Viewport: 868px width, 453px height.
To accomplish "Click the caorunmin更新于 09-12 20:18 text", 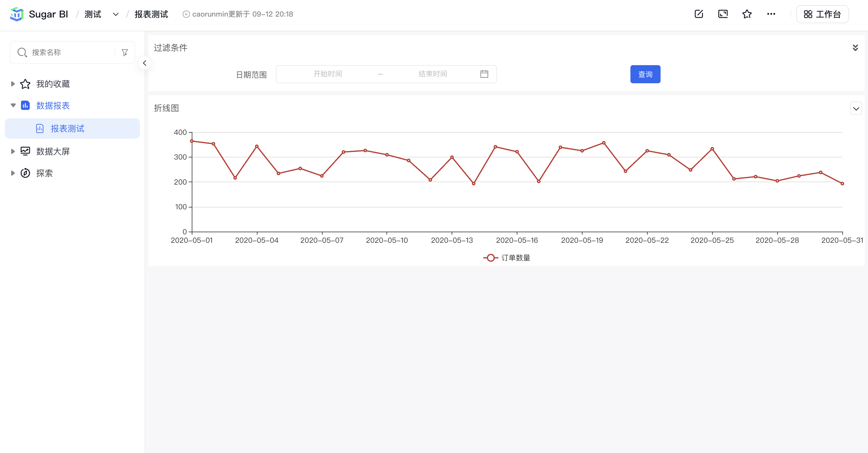I will (243, 14).
